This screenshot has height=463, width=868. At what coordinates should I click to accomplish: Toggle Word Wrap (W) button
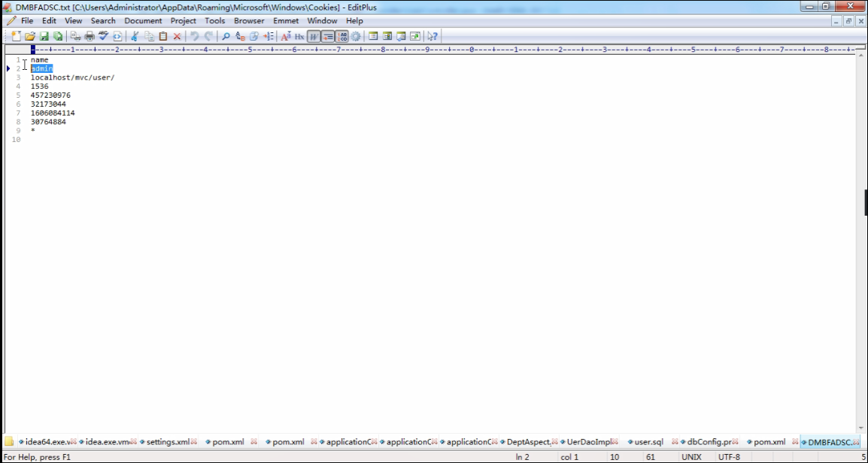(x=314, y=37)
